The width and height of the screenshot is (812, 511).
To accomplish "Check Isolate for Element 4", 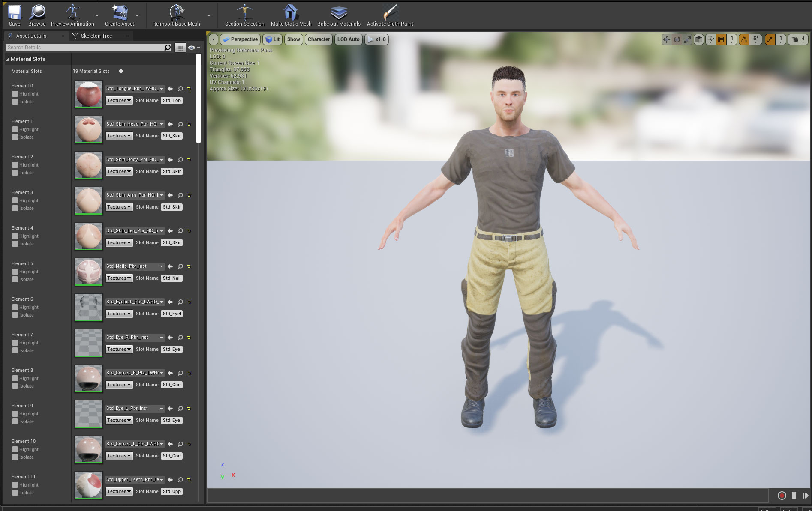I will 15,244.
